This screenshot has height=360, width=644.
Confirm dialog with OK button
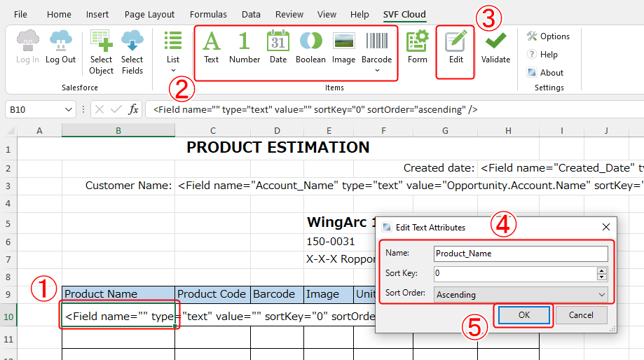tap(524, 315)
